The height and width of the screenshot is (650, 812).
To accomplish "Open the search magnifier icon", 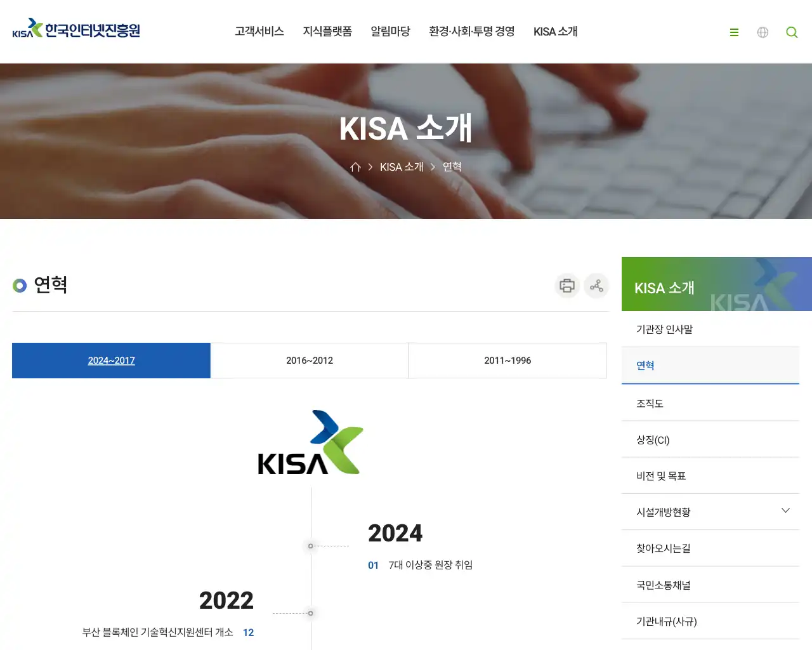I will 792,32.
